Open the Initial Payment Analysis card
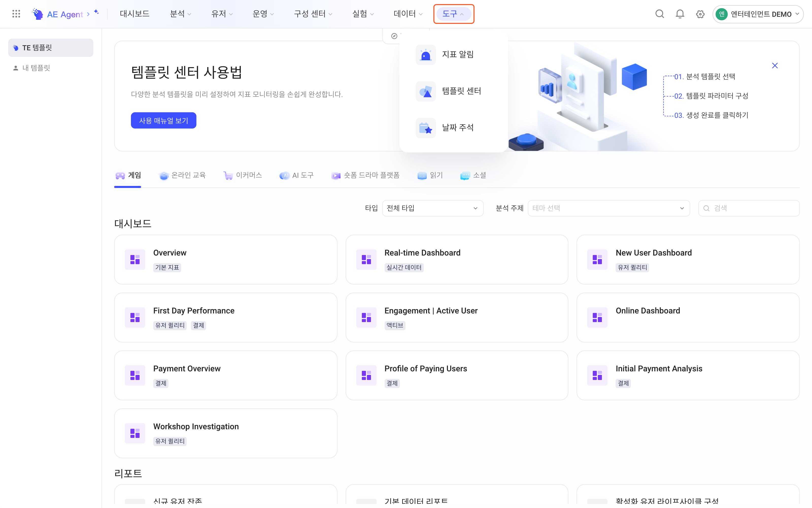Image resolution: width=812 pixels, height=508 pixels. pyautogui.click(x=688, y=375)
